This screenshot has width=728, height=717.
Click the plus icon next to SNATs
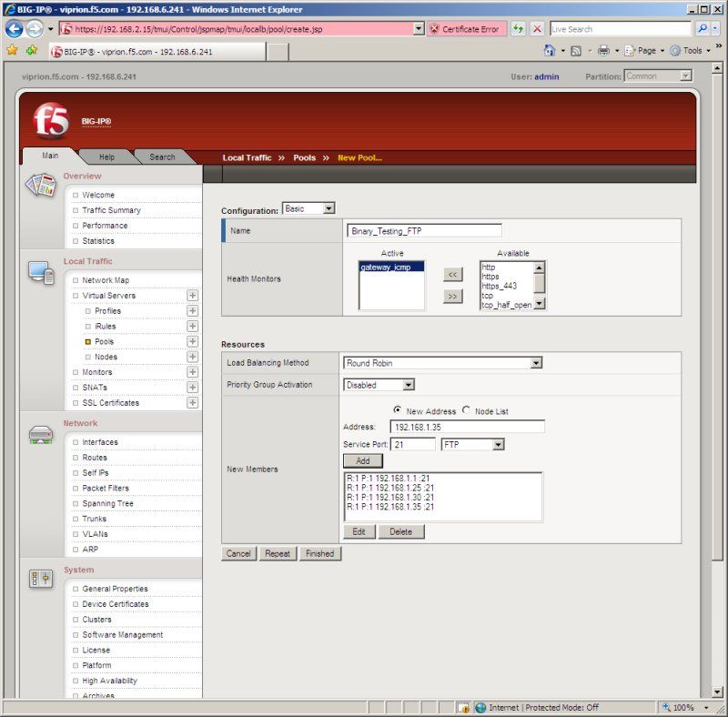[192, 388]
